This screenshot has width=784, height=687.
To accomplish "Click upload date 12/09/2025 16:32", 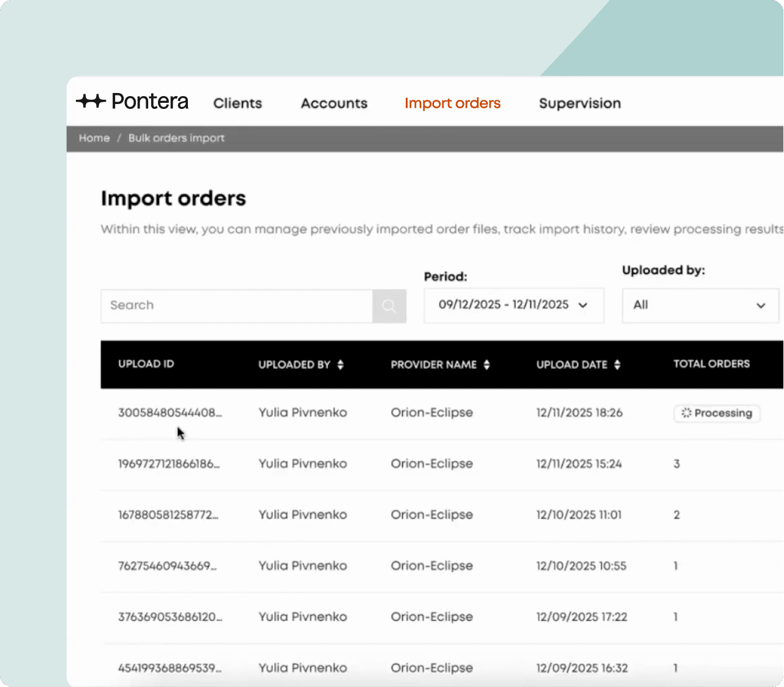I will pyautogui.click(x=582, y=668).
